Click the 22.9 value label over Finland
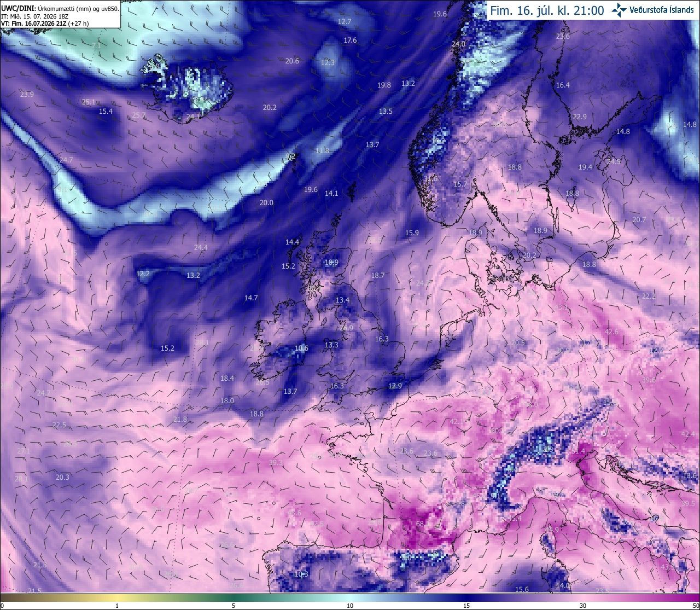 (580, 117)
